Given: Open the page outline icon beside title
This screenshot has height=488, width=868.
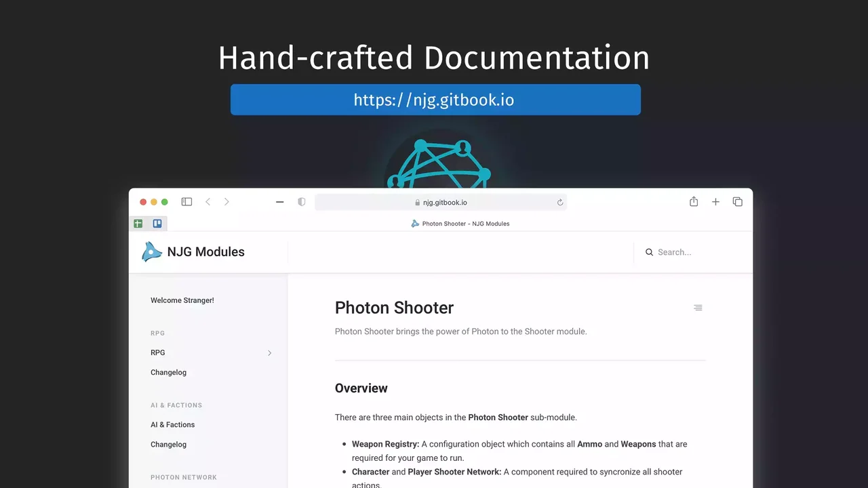Looking at the screenshot, I should pyautogui.click(x=698, y=308).
